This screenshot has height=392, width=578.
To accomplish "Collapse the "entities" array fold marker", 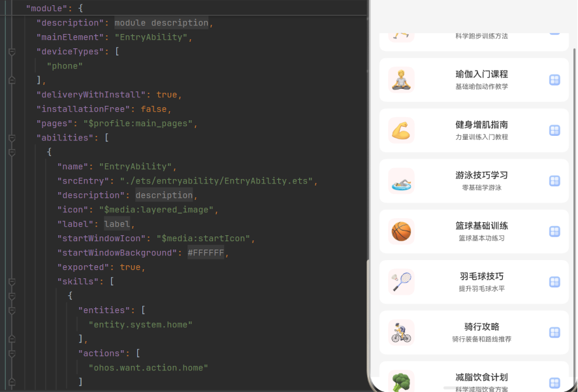I will [12, 310].
